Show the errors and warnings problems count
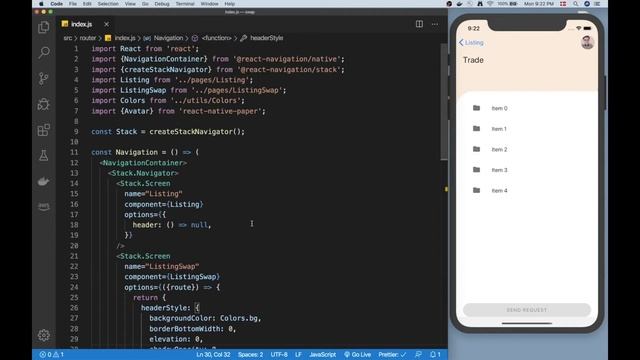The image size is (640, 360). point(51,354)
